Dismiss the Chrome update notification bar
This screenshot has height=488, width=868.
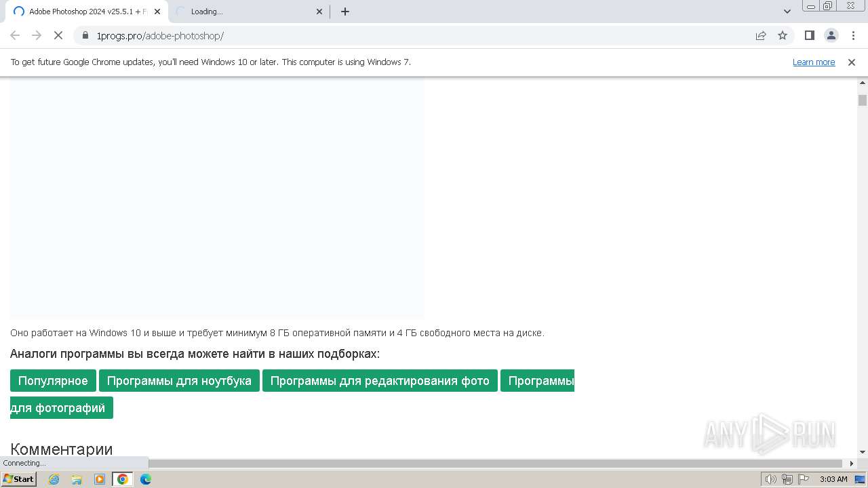pos(852,62)
